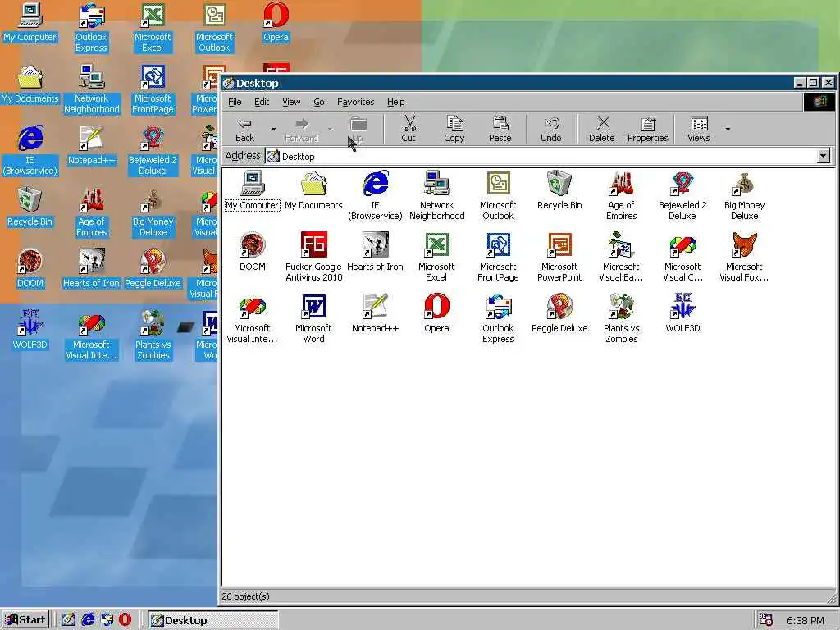
Task: Select WOLF3D icon in Desktop window
Action: [x=682, y=313]
